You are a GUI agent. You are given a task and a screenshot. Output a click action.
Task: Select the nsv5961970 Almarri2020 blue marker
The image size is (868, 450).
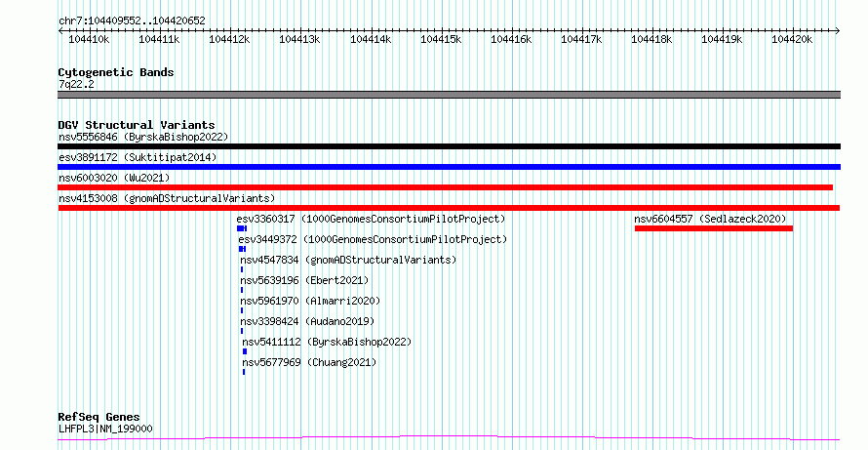pyautogui.click(x=242, y=310)
